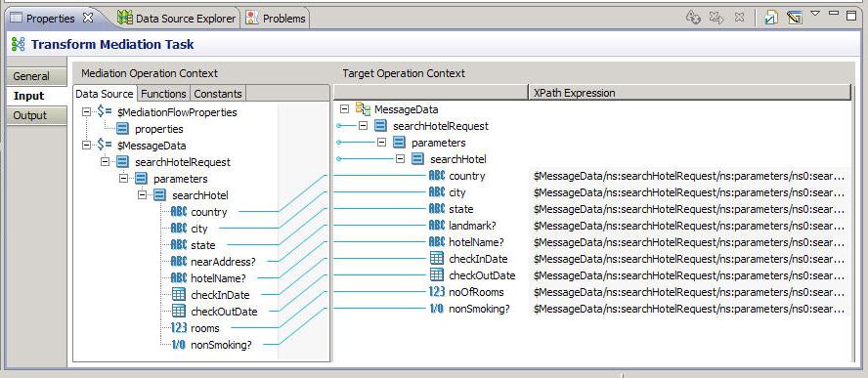
Task: Click the rooms numeric type icon
Action: pyautogui.click(x=179, y=328)
